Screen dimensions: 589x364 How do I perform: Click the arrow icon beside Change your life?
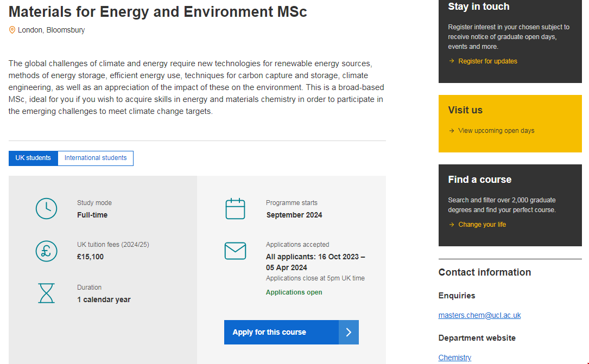click(452, 225)
